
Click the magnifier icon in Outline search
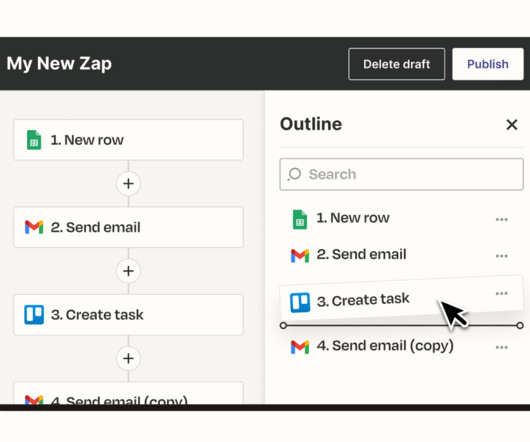(x=294, y=174)
